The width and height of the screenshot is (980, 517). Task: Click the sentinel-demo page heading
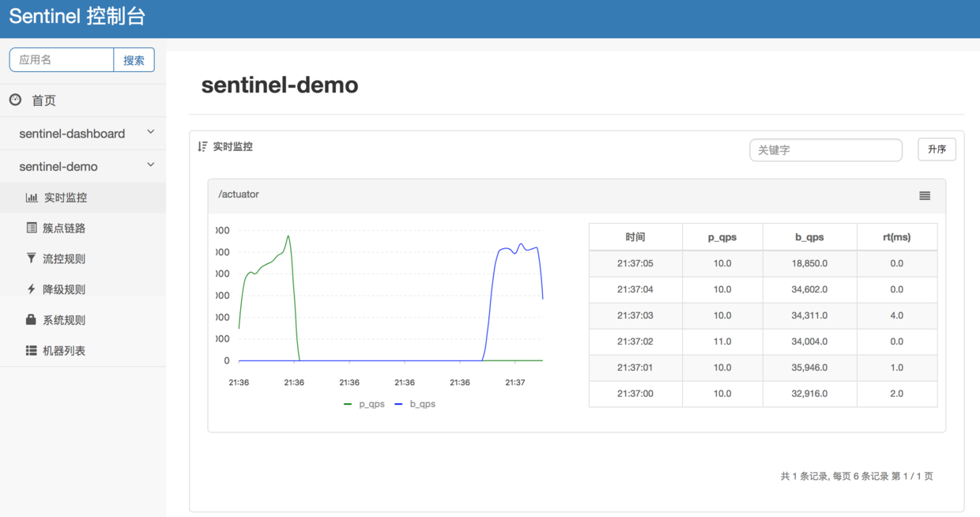click(280, 85)
